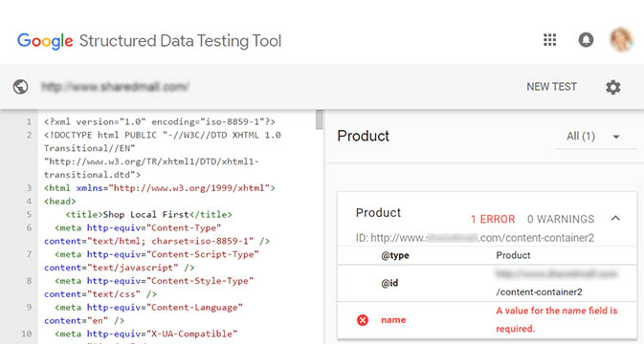Screen dimensions: 644x344
Task: Click the Product value in the @type row
Action: 513,255
